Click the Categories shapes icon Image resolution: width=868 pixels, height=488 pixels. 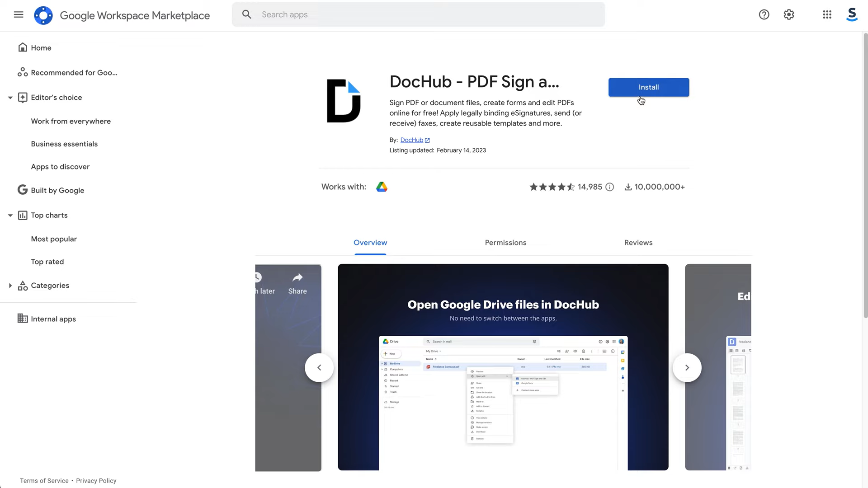click(x=23, y=286)
